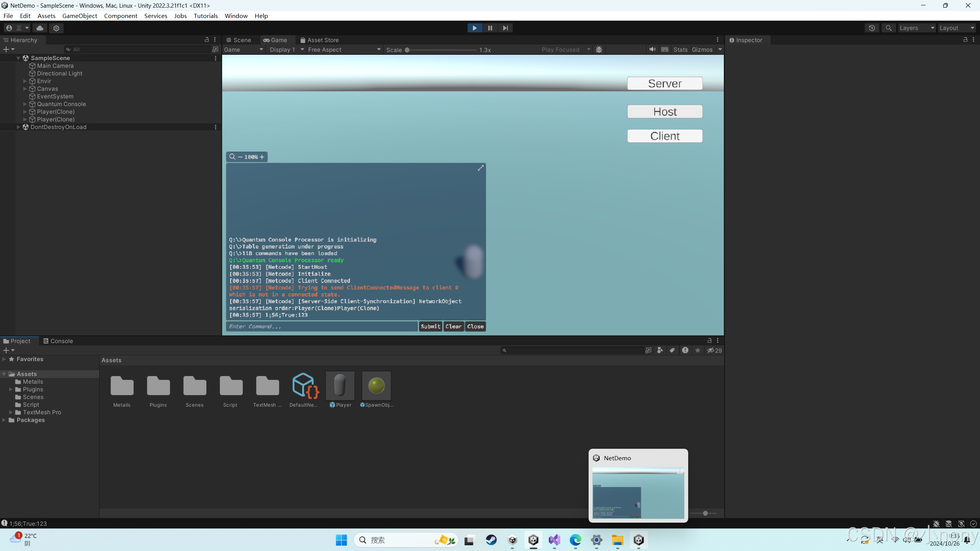The image size is (980, 551).
Task: Toggle the Stats overlay in Game view
Action: (680, 49)
